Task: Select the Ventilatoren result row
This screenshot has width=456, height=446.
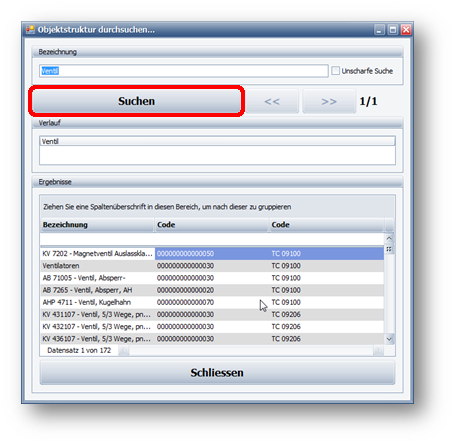Action: point(212,266)
